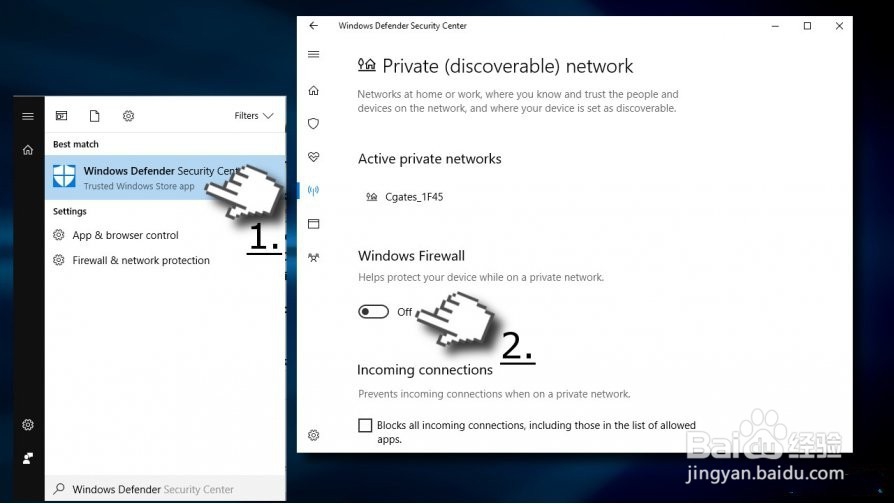Click gear icon beside App & browser control
This screenshot has width=894, height=504.
coord(59,235)
